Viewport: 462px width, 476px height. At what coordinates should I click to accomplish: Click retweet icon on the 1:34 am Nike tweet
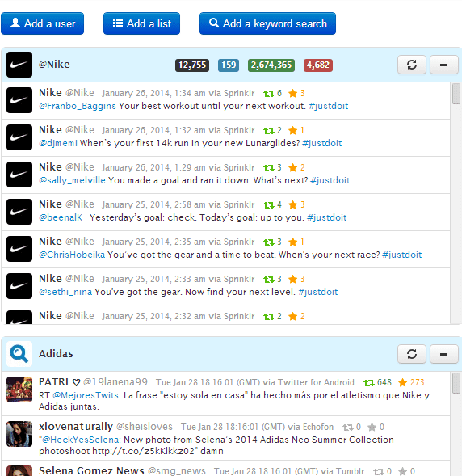[x=269, y=94]
